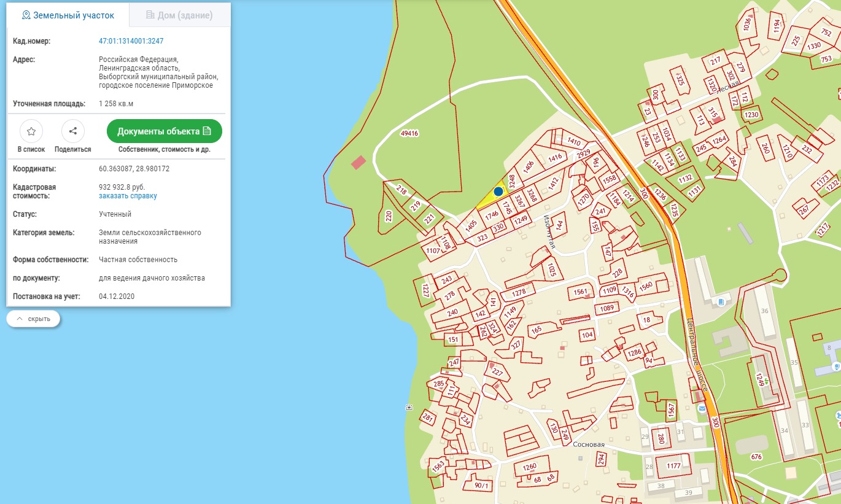Click the share icon button
Screen dimensions: 841x504
tap(73, 131)
